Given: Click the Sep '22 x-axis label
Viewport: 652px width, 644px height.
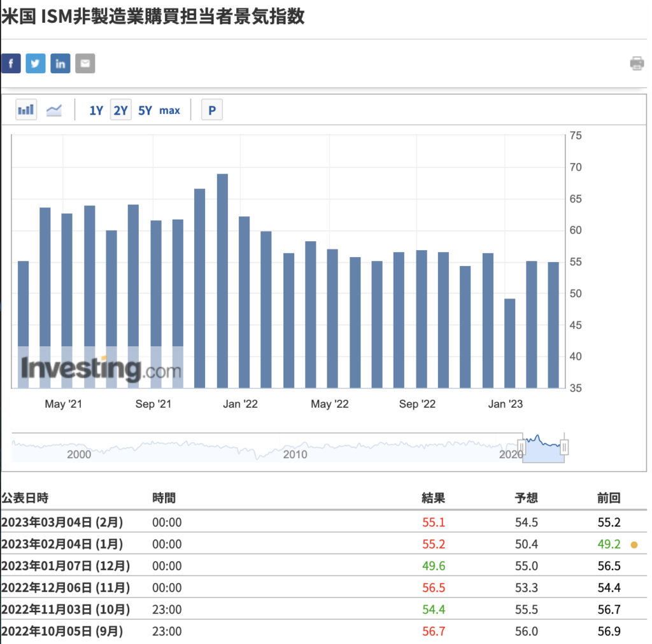Looking at the screenshot, I should tap(417, 404).
